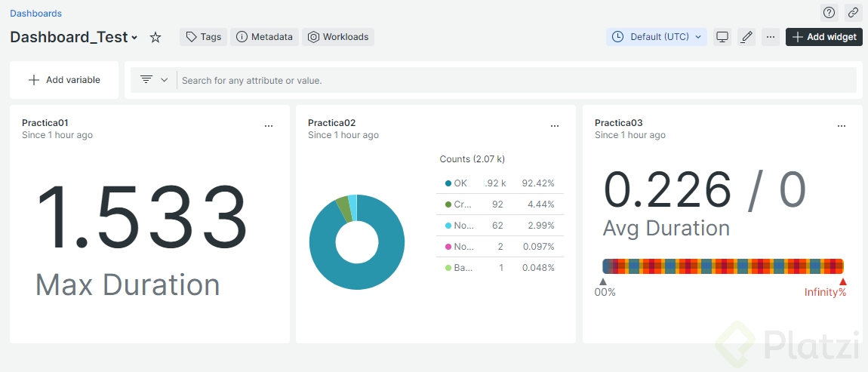Open dashboard more options ellipsis
The height and width of the screenshot is (372, 868).
coord(770,37)
